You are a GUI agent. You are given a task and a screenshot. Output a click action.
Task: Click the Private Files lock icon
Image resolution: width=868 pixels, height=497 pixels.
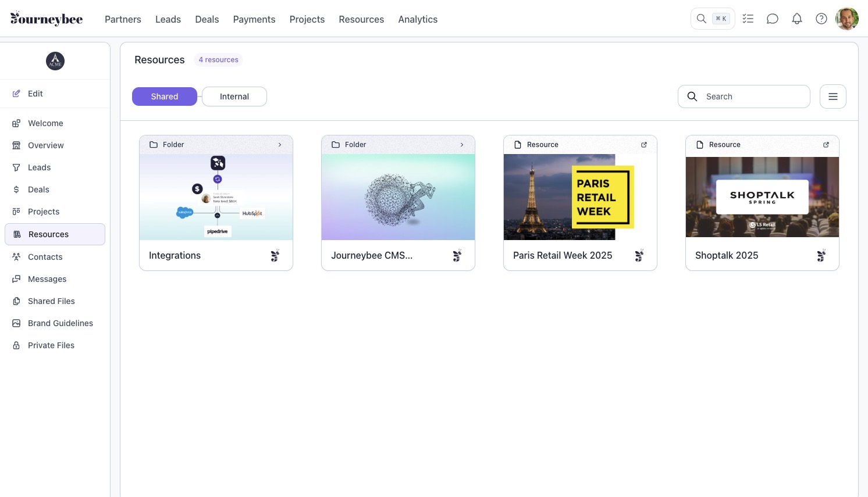[x=16, y=345]
